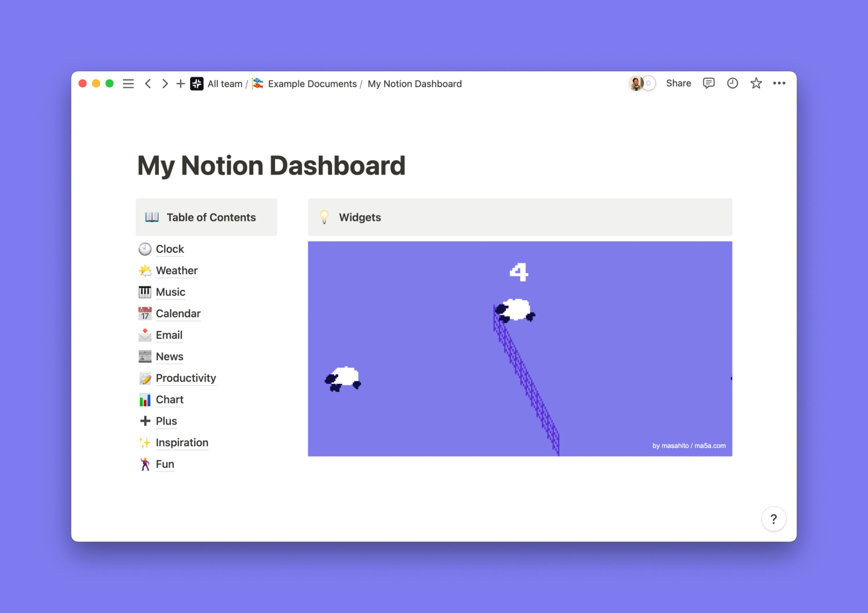The height and width of the screenshot is (613, 868).
Task: Click the My Notion Dashboard page title
Action: pyautogui.click(x=271, y=165)
